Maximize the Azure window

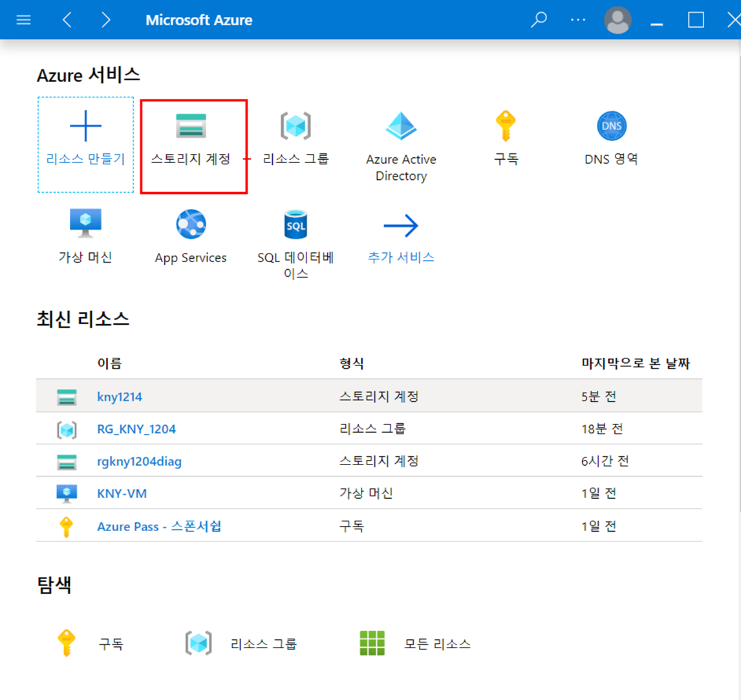pos(696,20)
